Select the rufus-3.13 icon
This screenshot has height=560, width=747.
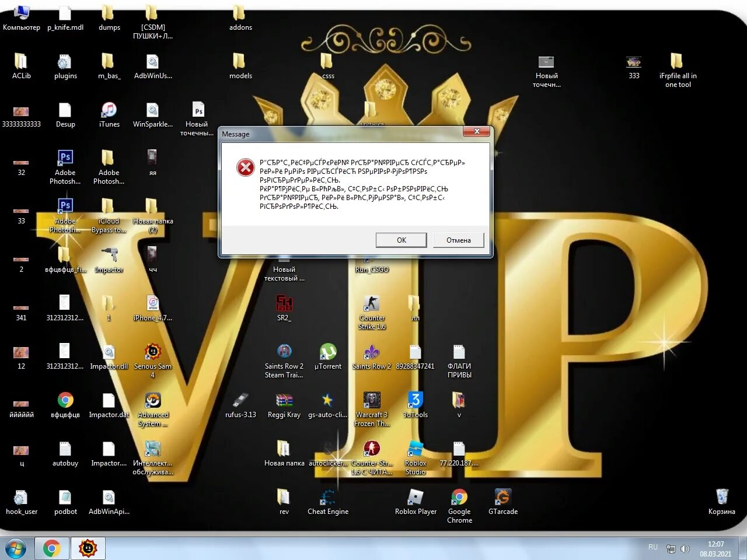(x=240, y=405)
